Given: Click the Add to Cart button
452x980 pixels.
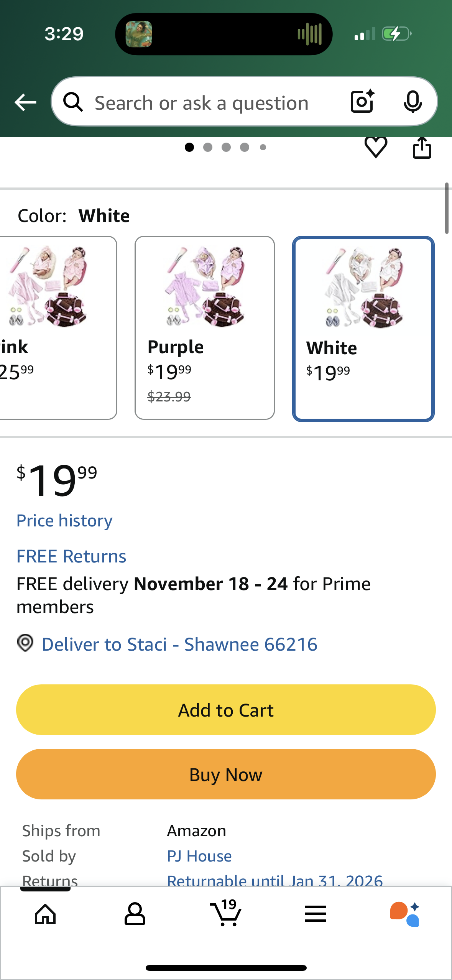Looking at the screenshot, I should 226,710.
